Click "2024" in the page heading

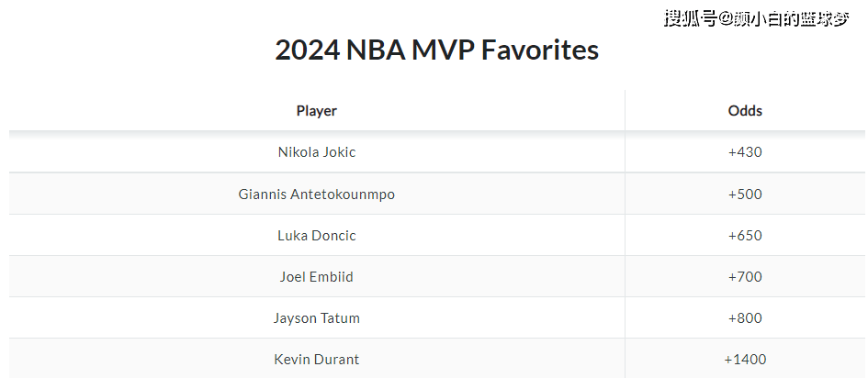coord(307,50)
